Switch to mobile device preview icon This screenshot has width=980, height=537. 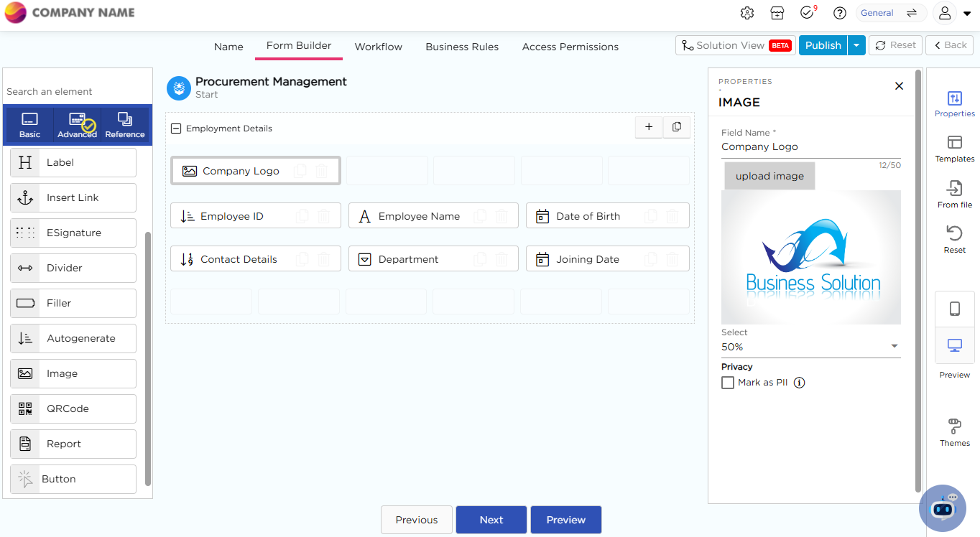coord(954,309)
